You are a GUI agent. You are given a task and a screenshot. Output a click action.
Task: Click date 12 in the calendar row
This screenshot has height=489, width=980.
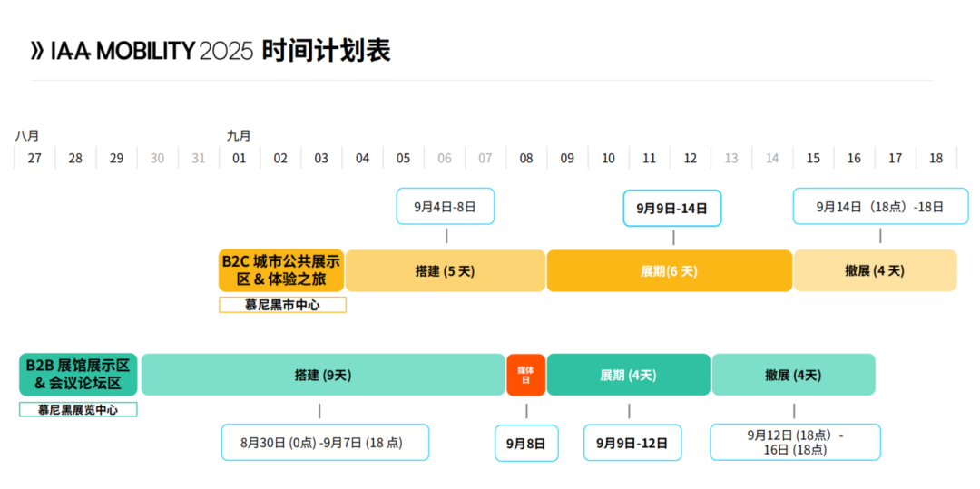(691, 159)
